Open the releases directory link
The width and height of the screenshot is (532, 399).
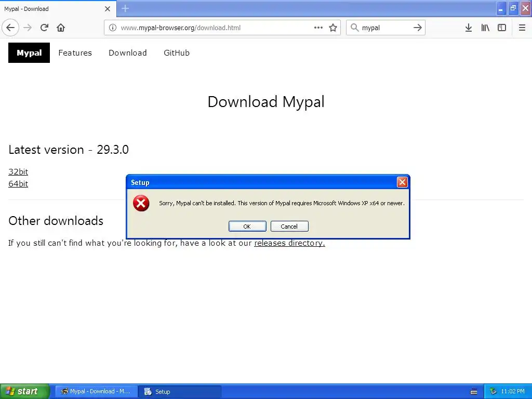[289, 243]
